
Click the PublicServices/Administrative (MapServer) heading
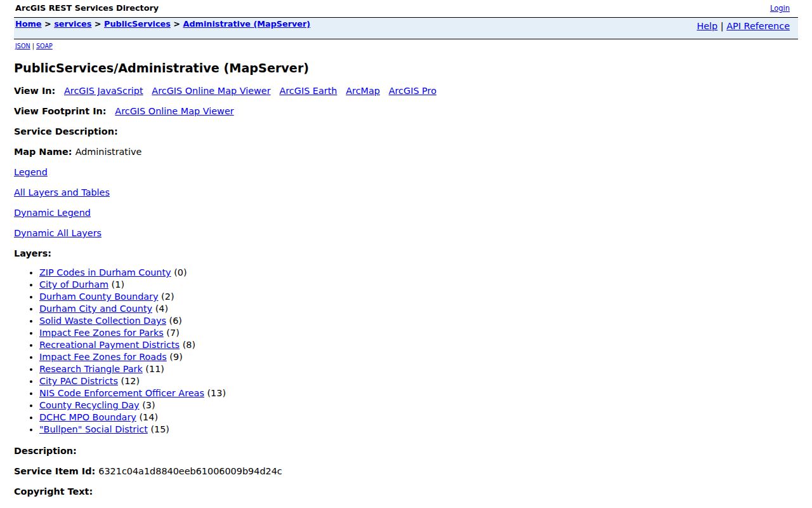tap(161, 68)
